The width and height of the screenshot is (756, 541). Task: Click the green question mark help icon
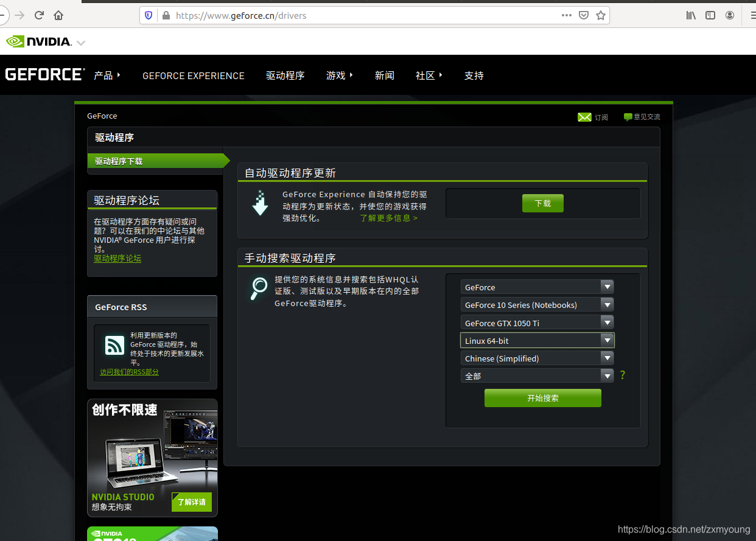point(622,375)
